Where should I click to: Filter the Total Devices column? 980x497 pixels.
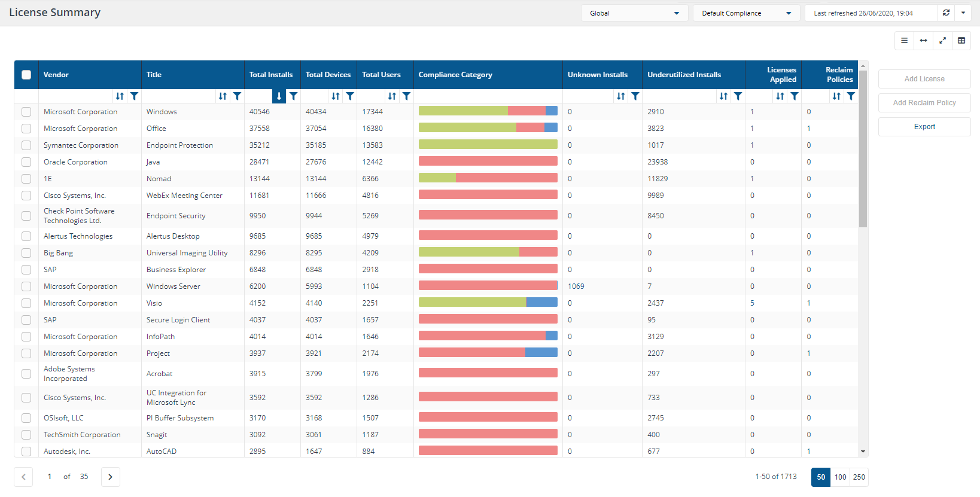point(350,96)
